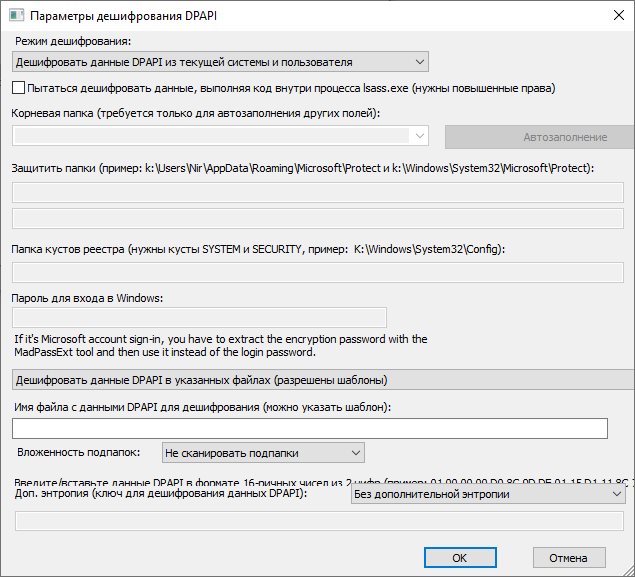Click the Пароль для входа в Windows field
The image size is (635, 577).
point(199,317)
